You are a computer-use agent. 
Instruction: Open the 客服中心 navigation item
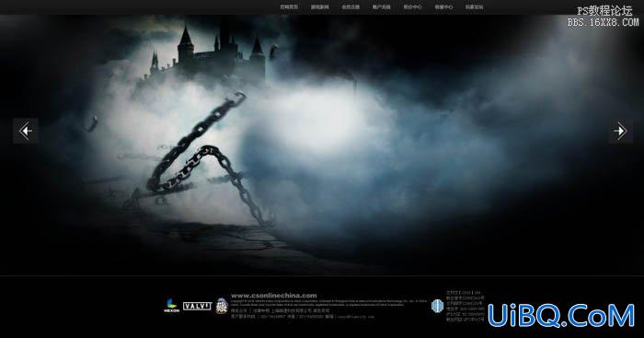click(x=443, y=7)
